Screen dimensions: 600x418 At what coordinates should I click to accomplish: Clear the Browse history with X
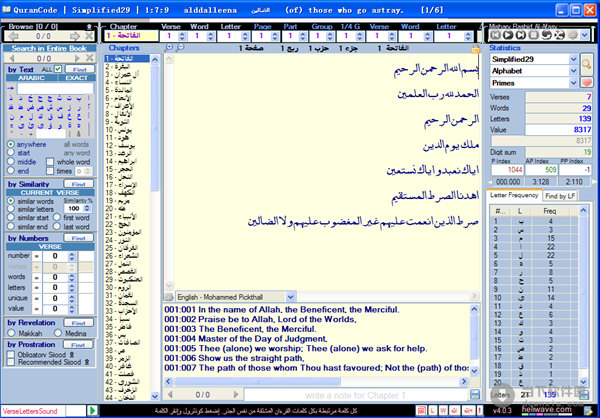pyautogui.click(x=89, y=36)
